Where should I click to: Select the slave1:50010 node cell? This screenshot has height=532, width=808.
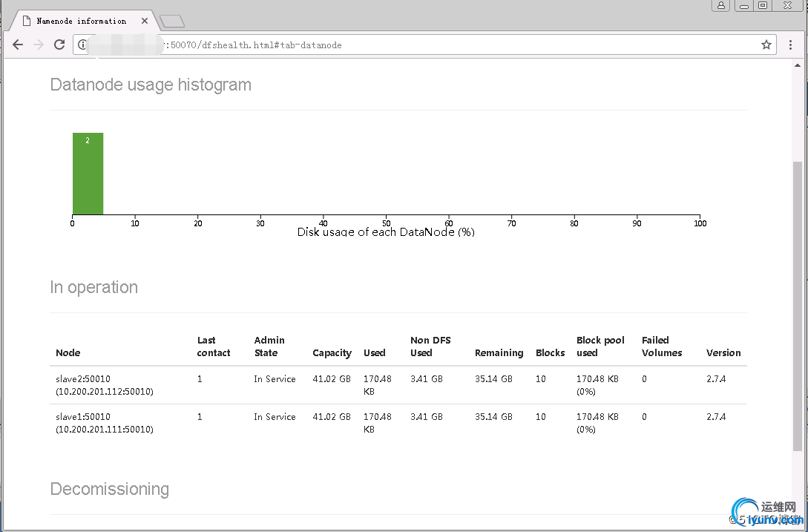pyautogui.click(x=104, y=423)
